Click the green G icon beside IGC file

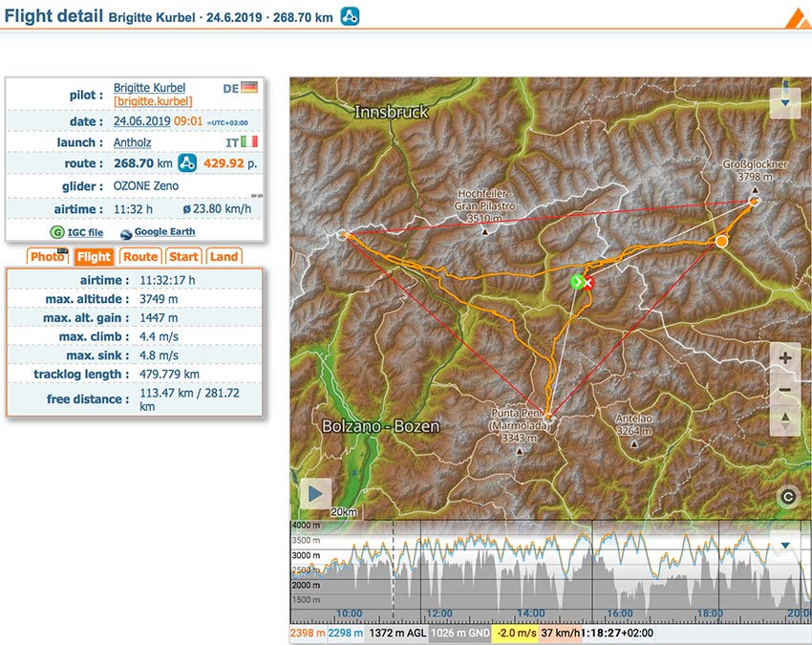point(57,232)
